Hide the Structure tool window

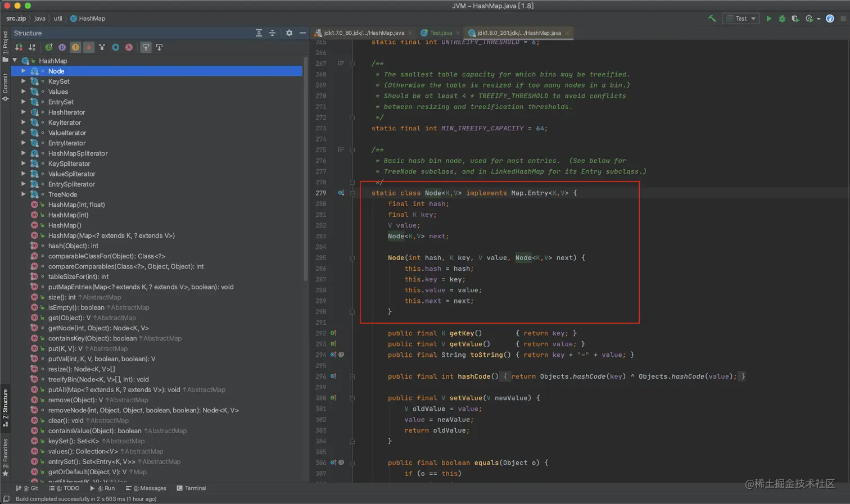pos(302,33)
